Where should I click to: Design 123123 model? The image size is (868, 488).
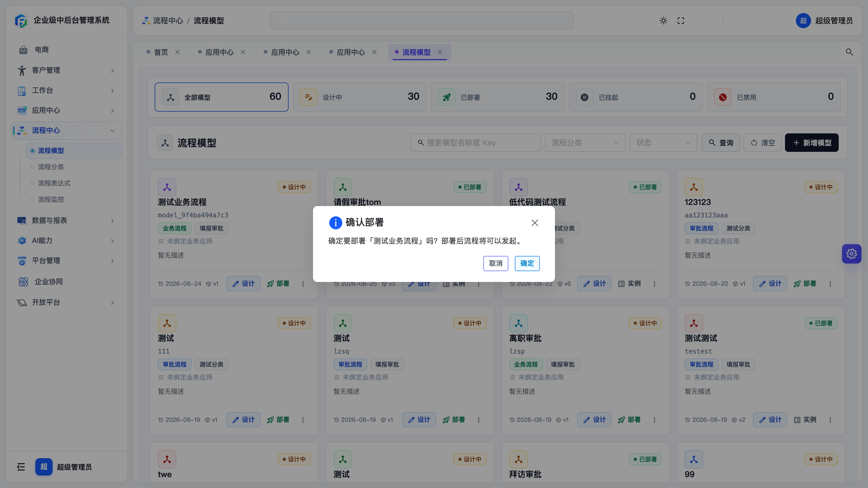click(x=770, y=284)
